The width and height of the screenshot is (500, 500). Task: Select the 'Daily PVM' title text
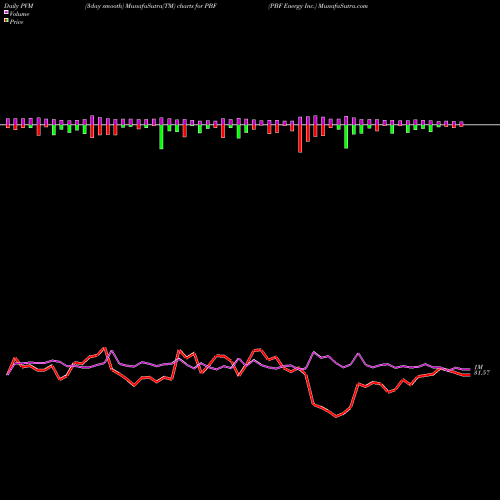[x=19, y=6]
